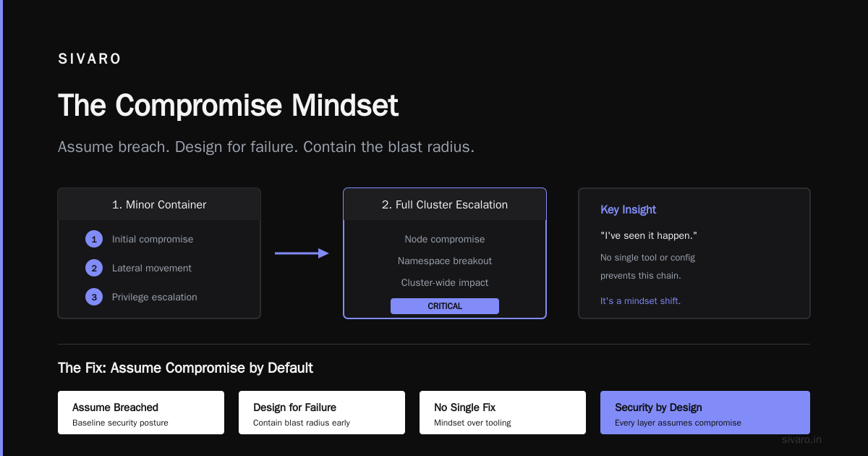Click "It's a mindset shift." link text
This screenshot has height=456, width=868.
(640, 300)
